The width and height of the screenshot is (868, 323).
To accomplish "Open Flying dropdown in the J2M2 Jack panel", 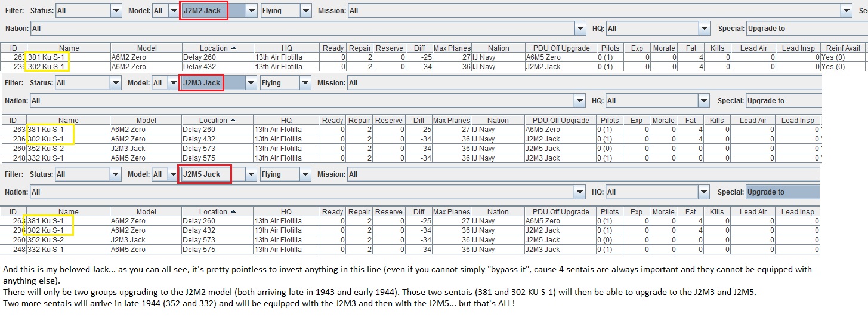I will pos(286,11).
